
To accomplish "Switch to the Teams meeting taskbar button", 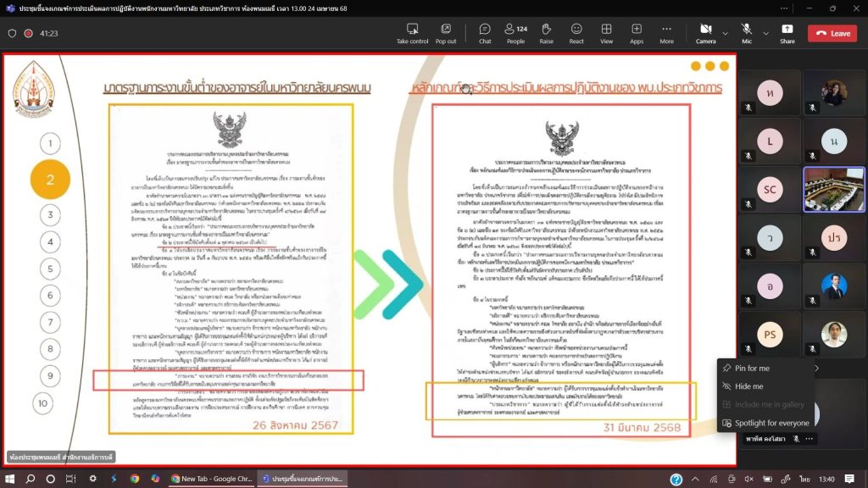I will tap(303, 479).
